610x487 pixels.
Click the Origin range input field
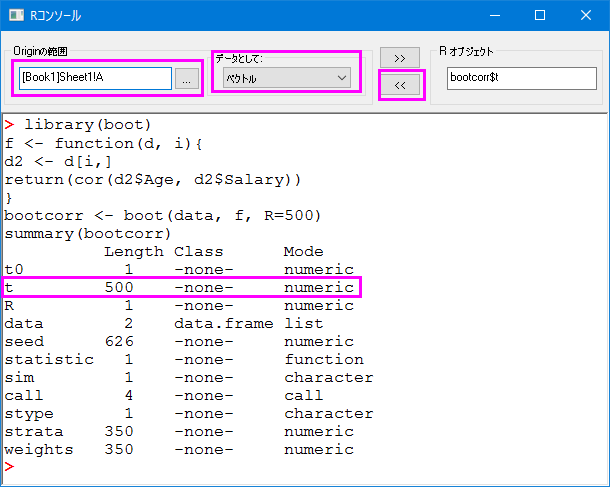(95, 78)
